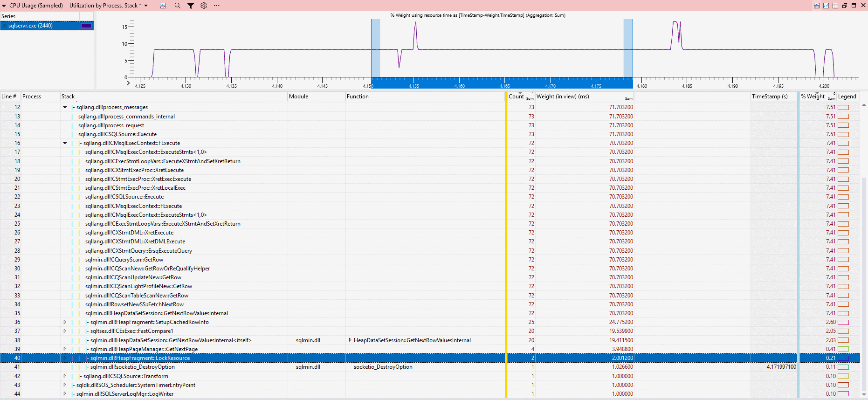Switch to graph only display
868x400 pixels.
click(x=826, y=6)
